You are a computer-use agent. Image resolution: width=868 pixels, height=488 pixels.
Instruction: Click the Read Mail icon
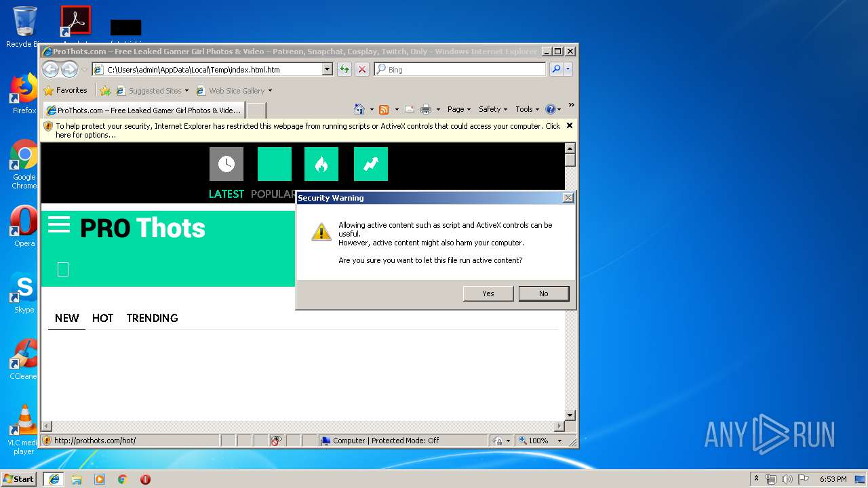click(410, 109)
